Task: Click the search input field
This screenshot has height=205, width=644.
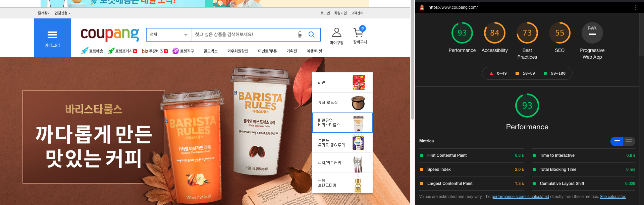Action: coord(243,35)
